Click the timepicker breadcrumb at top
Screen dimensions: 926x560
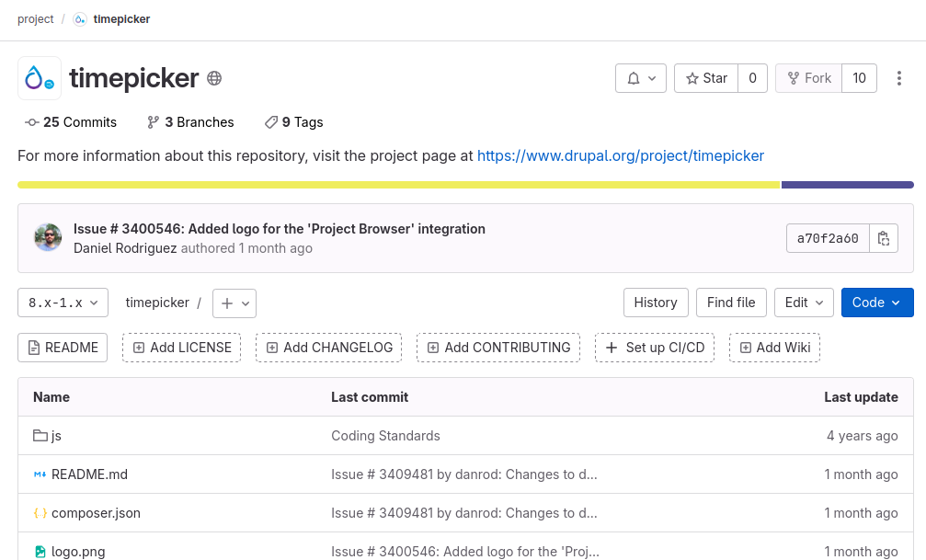click(x=121, y=19)
